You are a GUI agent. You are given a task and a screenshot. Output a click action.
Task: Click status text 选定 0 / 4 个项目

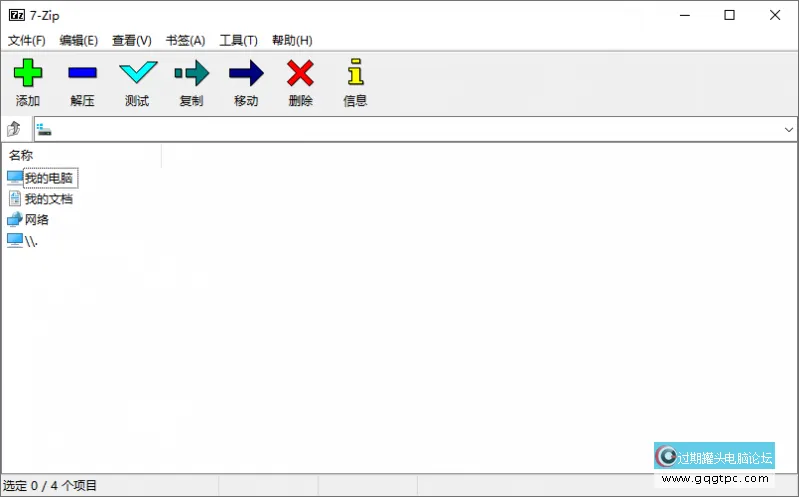tap(50, 486)
